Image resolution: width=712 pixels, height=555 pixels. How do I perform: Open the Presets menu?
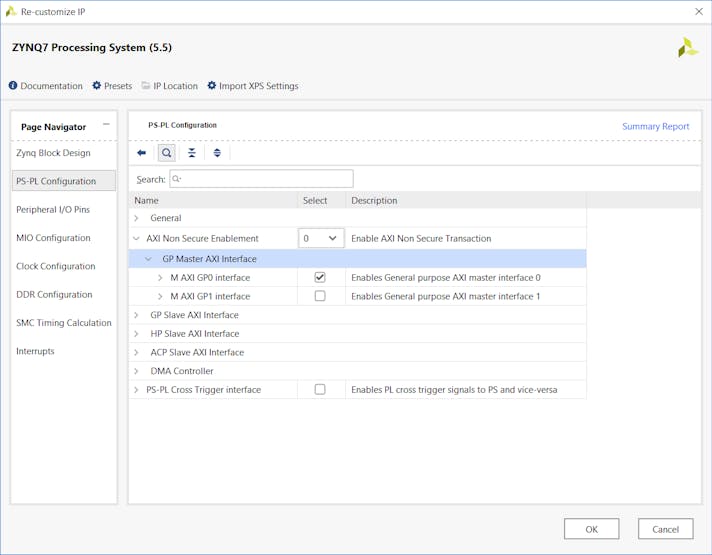118,86
